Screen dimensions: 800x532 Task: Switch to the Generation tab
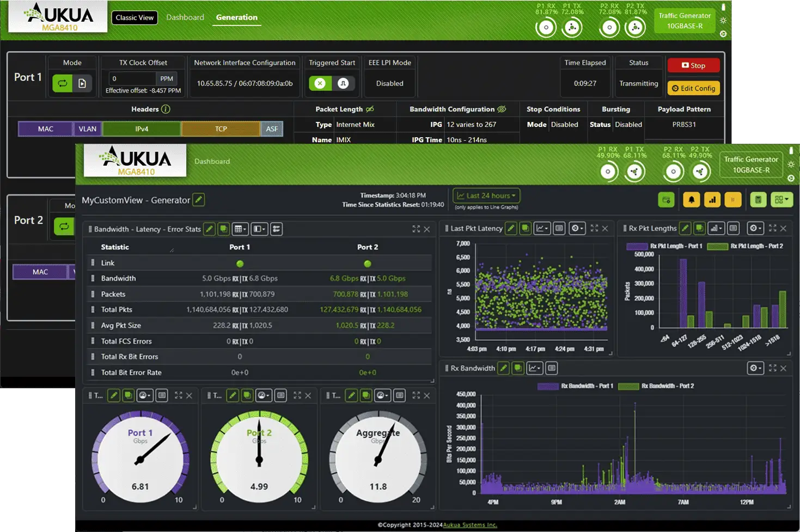[236, 17]
